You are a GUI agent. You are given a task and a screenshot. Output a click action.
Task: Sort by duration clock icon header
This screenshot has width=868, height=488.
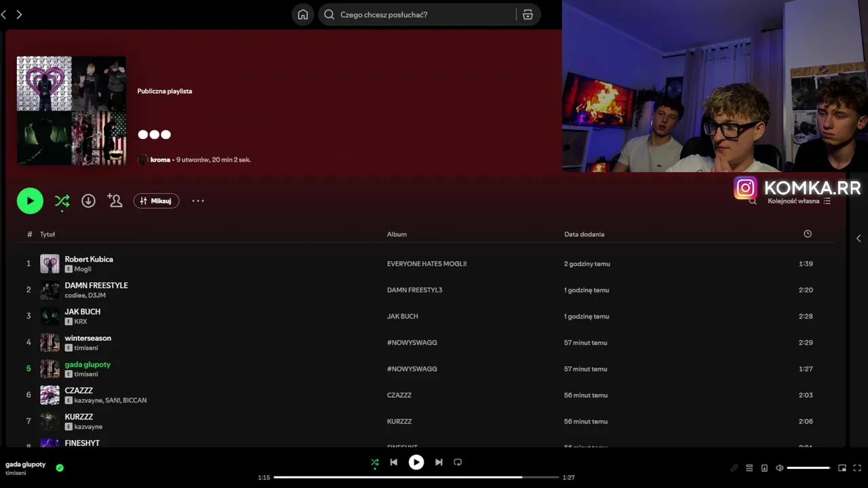(808, 234)
